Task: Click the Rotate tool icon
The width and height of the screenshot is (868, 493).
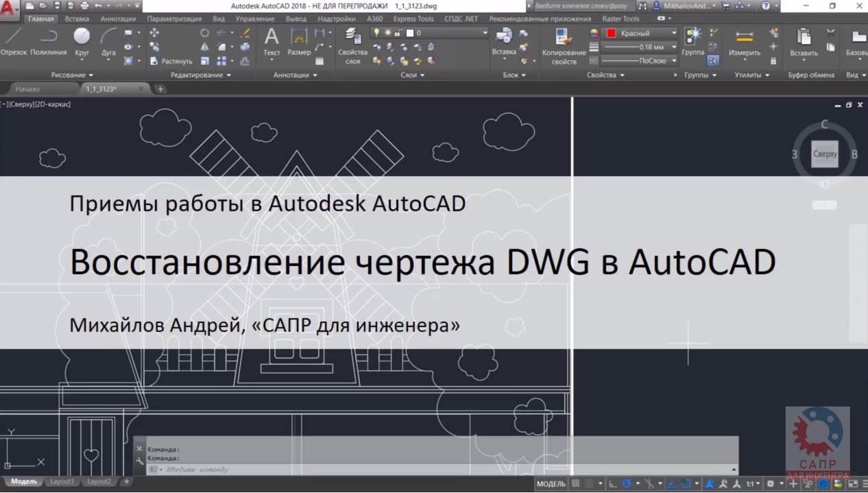Action: tap(204, 32)
